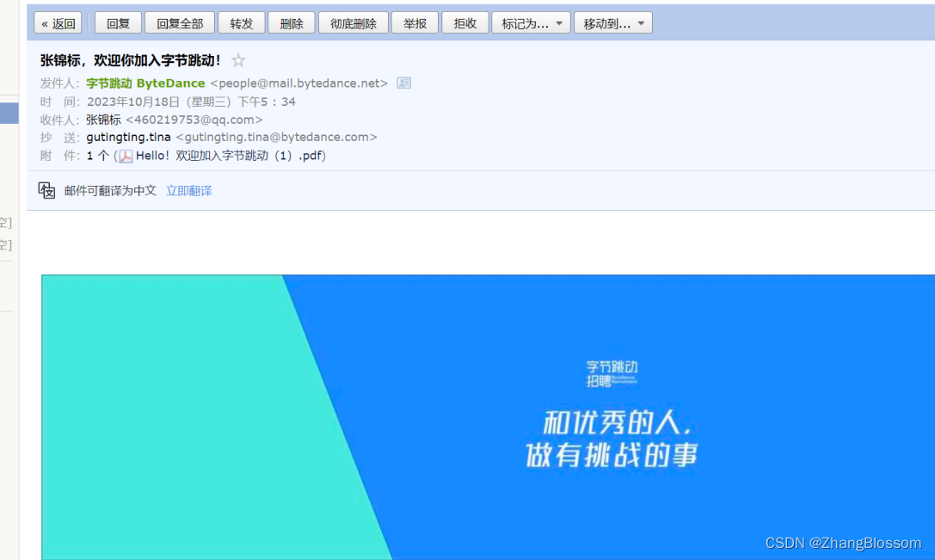
Task: Reply using the 回复 button
Action: (118, 23)
